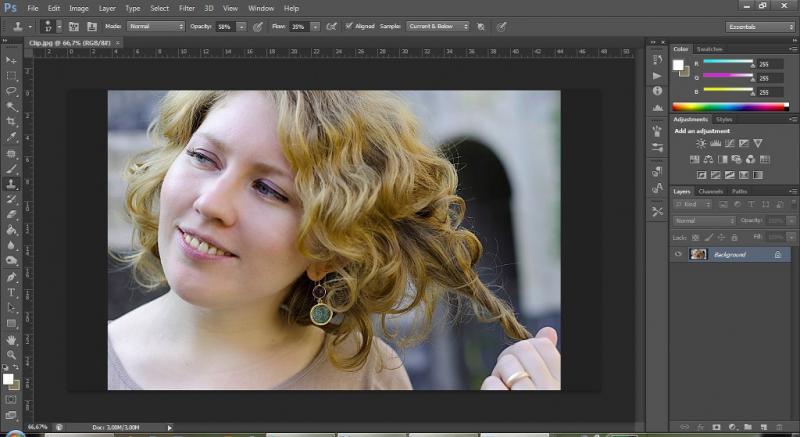This screenshot has height=437, width=800.
Task: Select the Clone Stamp tool in the toolbox
Action: [11, 184]
